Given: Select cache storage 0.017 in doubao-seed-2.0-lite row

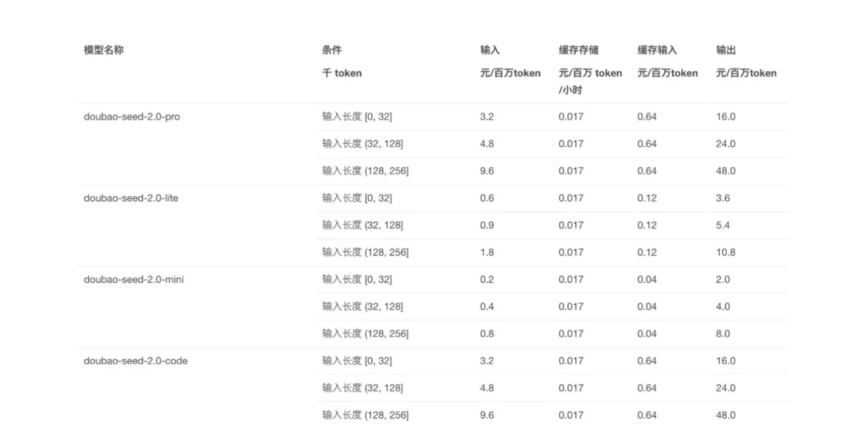Looking at the screenshot, I should pyautogui.click(x=571, y=198).
